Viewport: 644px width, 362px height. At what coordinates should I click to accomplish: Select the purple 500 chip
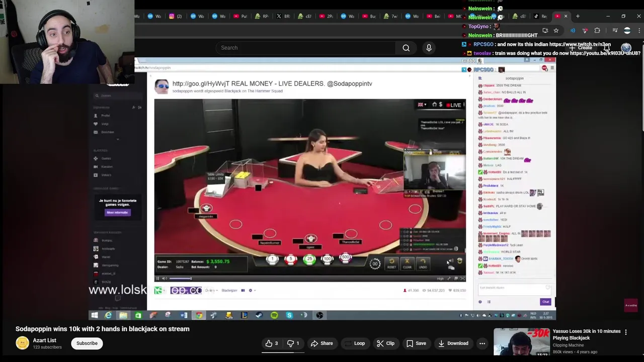point(346,258)
